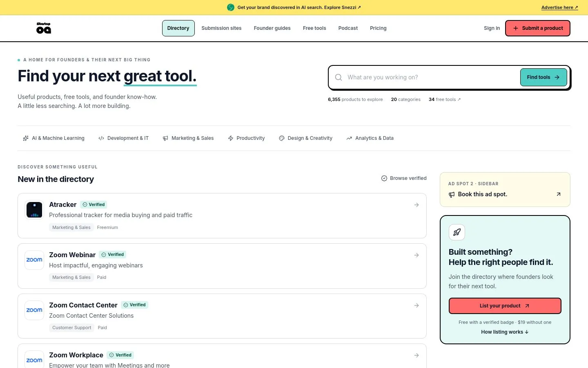Open the Podcast nav link
This screenshot has height=368, width=588.
coord(348,28)
